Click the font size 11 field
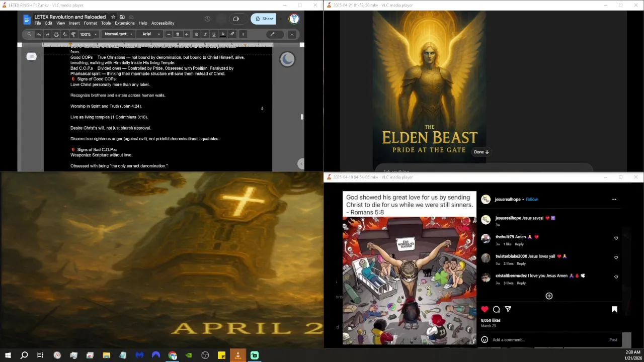Screen dimensions: 644x362 tap(178, 34)
